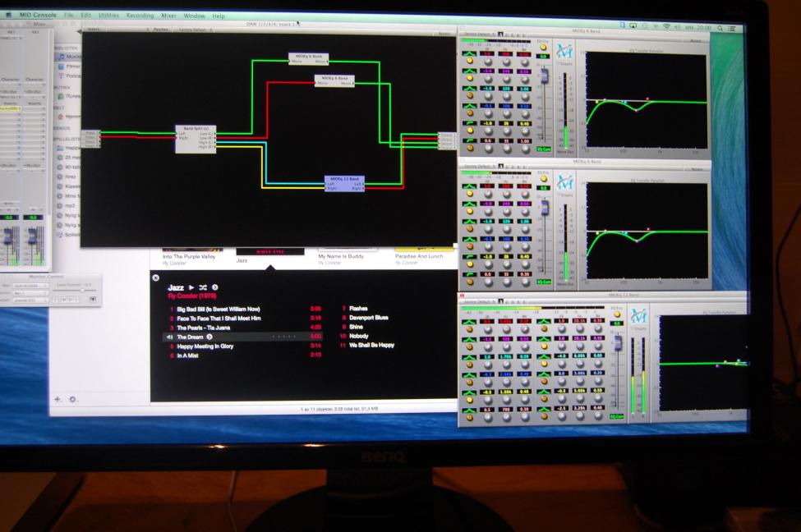
Task: Toggle band 1 enable in upper MIOEq 6 Band
Action: point(469,61)
